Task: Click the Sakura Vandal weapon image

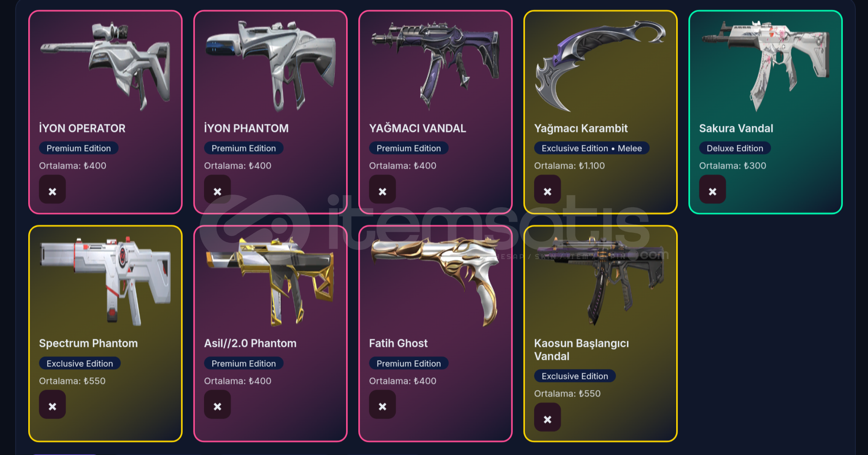Action: [x=766, y=66]
